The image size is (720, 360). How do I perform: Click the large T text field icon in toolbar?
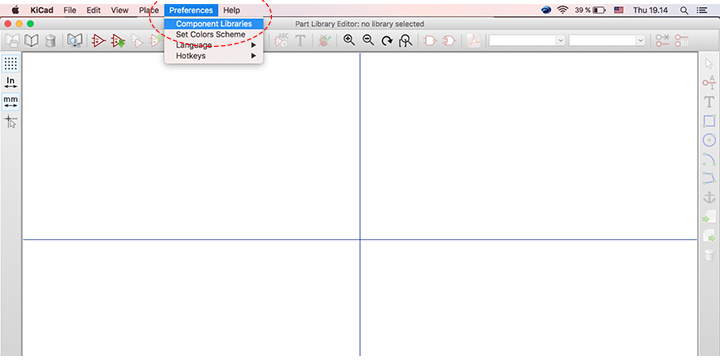tap(300, 41)
